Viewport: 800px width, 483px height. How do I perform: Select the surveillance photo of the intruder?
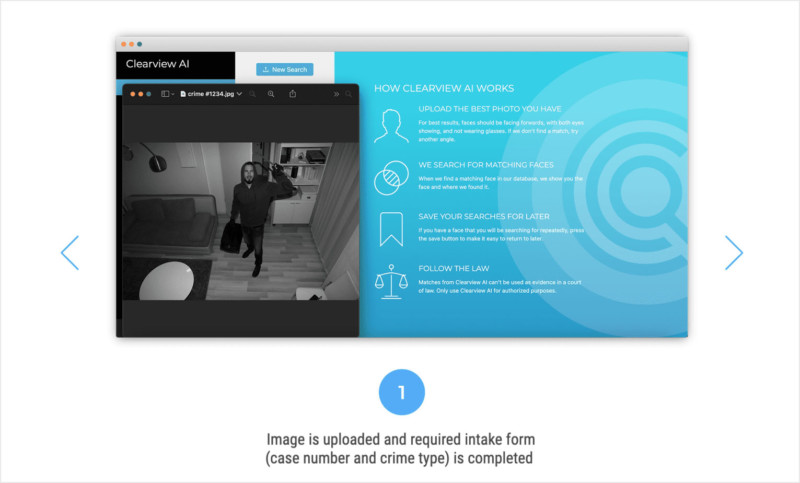(240, 221)
